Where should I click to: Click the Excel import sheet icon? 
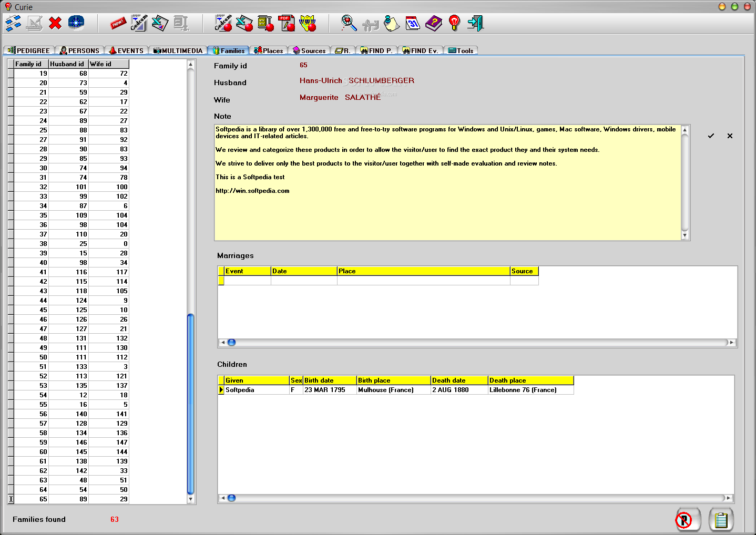[x=160, y=23]
